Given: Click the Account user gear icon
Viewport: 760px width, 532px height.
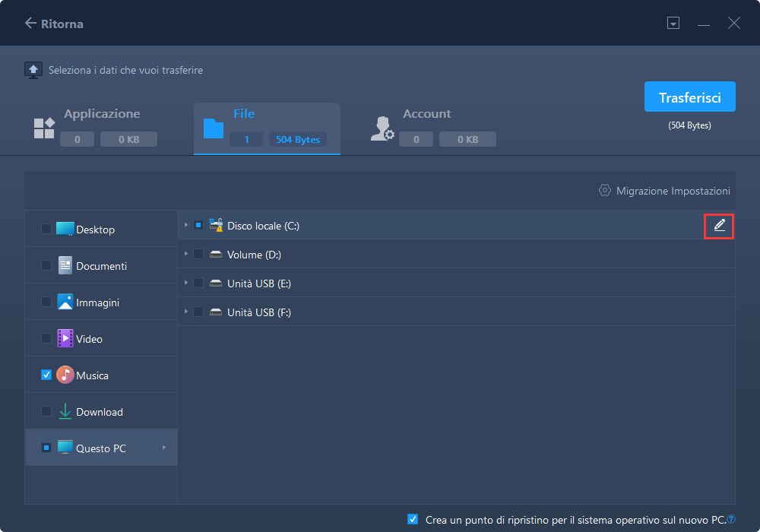Looking at the screenshot, I should point(382,128).
